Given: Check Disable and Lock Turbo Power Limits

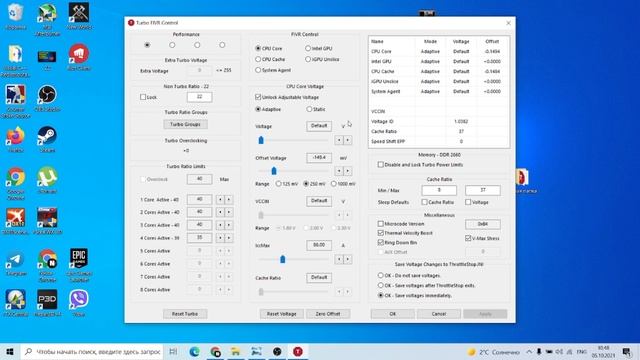Looking at the screenshot, I should pos(380,164).
